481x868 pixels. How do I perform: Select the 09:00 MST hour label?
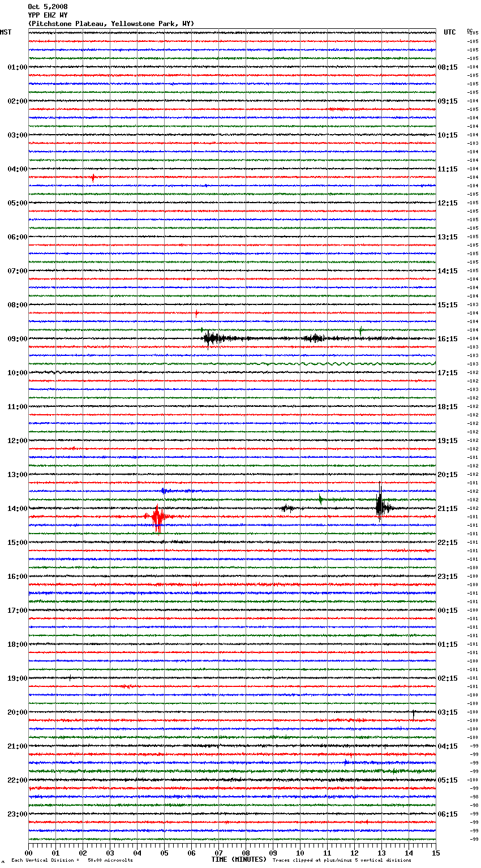click(x=18, y=339)
